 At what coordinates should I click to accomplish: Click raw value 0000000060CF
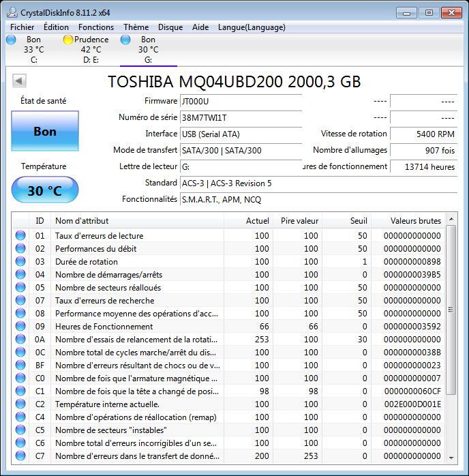click(412, 391)
